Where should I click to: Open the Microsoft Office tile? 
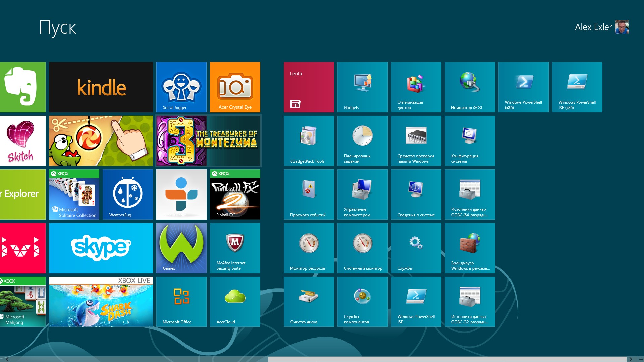tap(181, 302)
